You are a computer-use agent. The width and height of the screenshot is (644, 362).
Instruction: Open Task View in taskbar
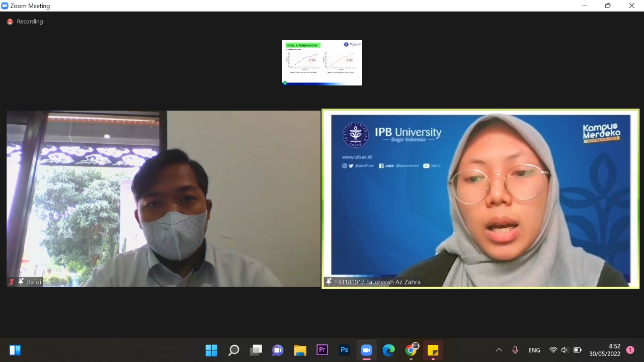click(x=256, y=350)
